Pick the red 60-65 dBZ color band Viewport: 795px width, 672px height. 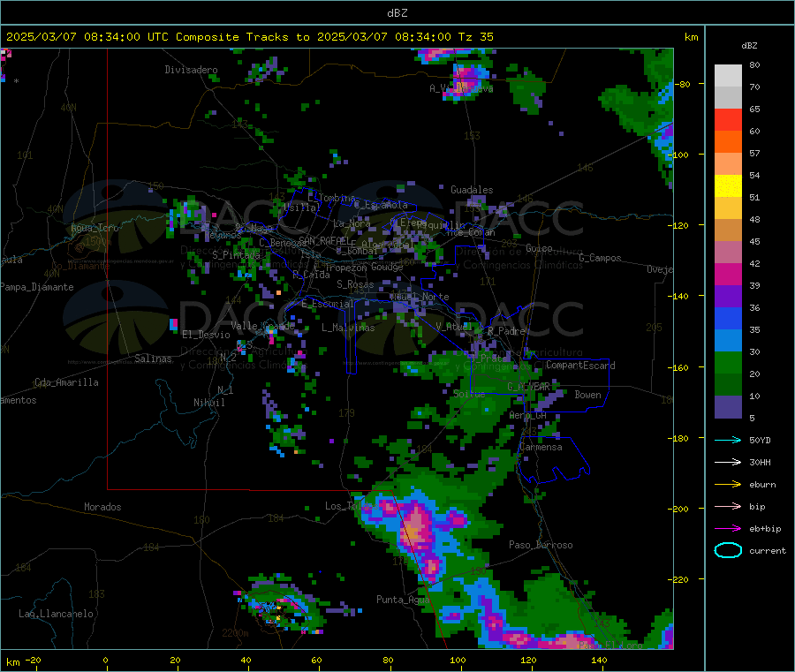(728, 119)
